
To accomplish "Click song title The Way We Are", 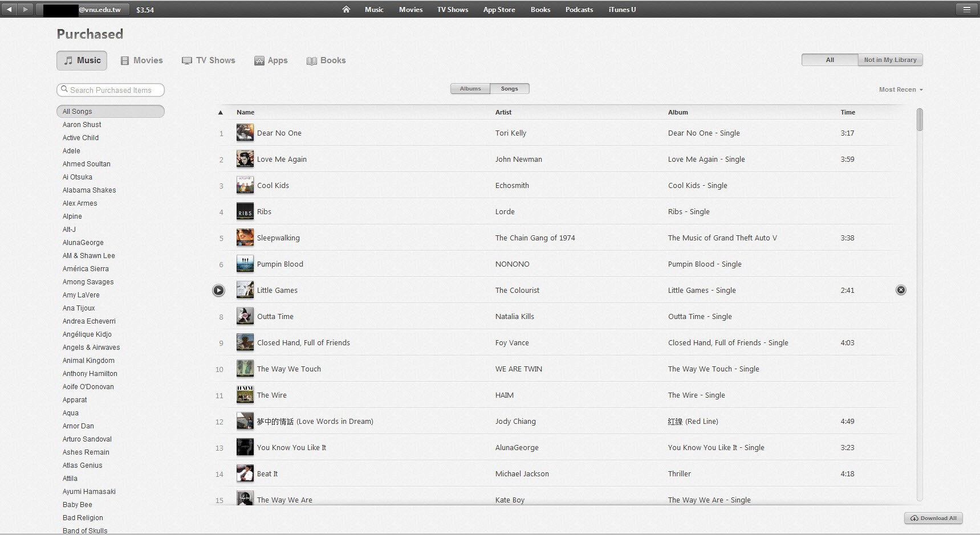I will 284,500.
